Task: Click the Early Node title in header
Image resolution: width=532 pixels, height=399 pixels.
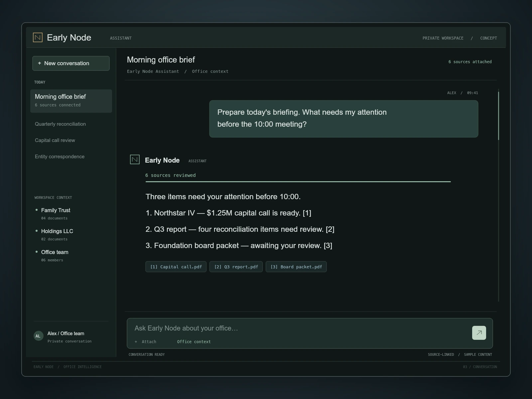Action: click(x=69, y=38)
